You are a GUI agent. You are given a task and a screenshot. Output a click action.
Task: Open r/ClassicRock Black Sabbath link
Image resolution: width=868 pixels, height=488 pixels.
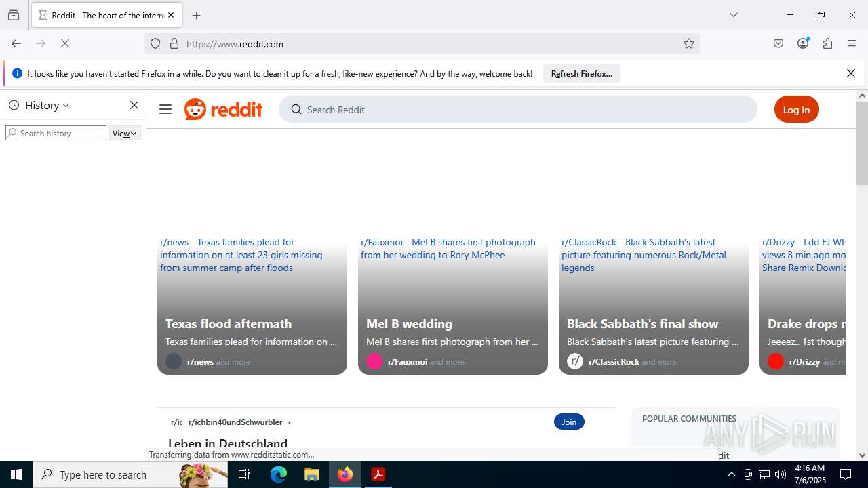pos(644,255)
